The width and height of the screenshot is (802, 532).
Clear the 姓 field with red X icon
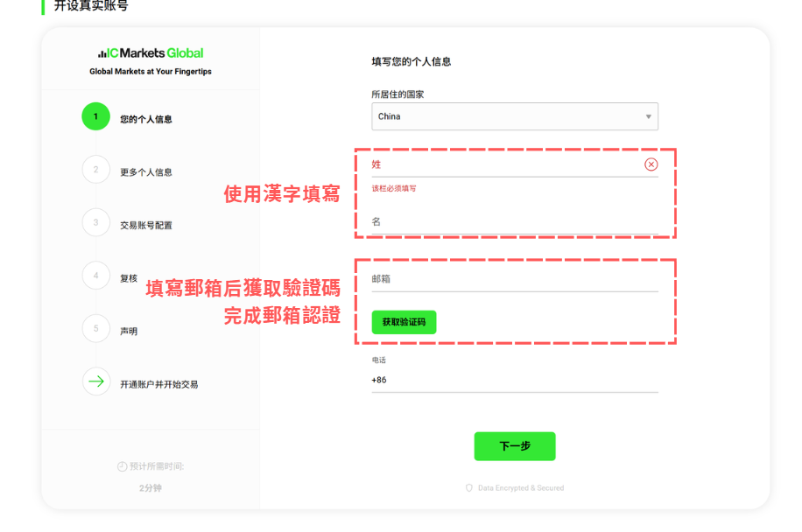(651, 164)
